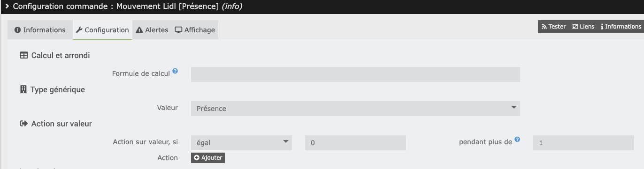Click the chevron icon before Configuration commande title
Image resolution: width=644 pixels, height=169 pixels.
pos(7,7)
